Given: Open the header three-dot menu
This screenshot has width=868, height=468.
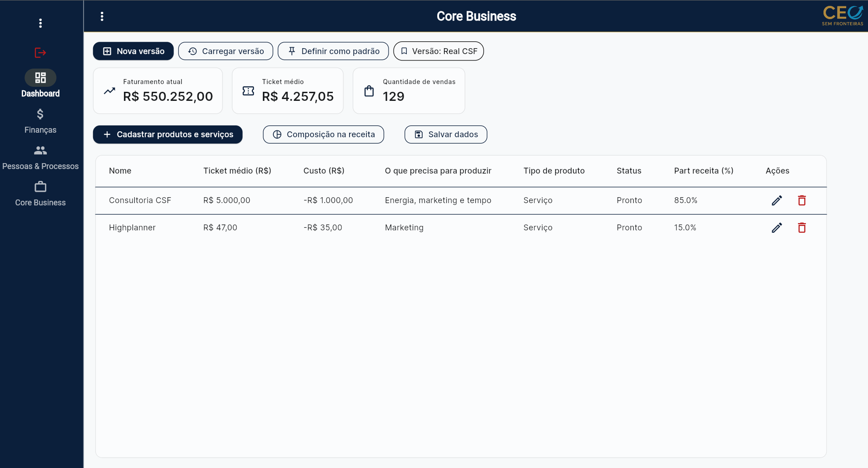Looking at the screenshot, I should [x=102, y=16].
